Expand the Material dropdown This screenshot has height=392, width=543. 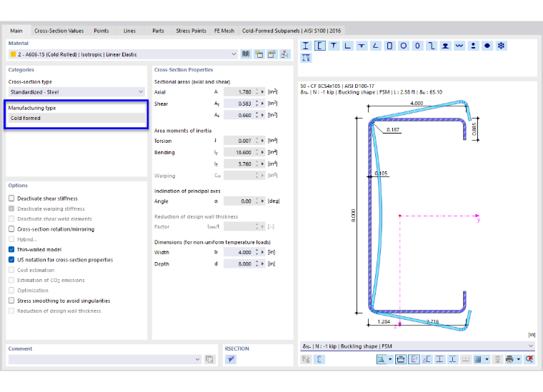tap(234, 54)
